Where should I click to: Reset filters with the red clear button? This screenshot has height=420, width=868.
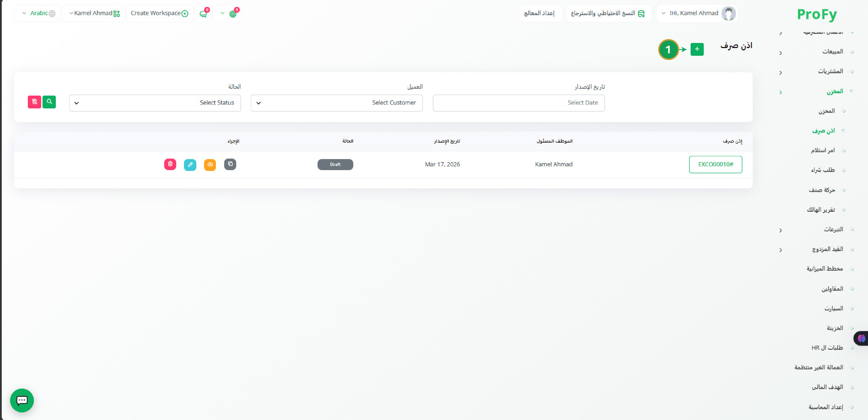click(34, 102)
